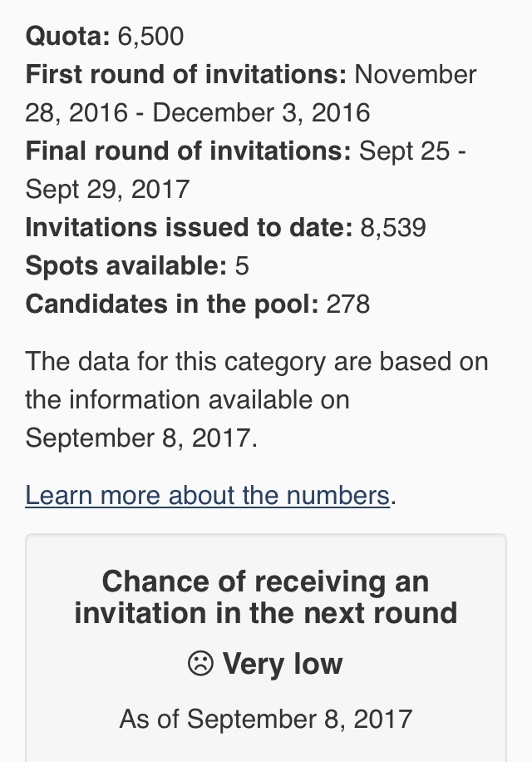Click 'November' in the first round date

tap(416, 74)
